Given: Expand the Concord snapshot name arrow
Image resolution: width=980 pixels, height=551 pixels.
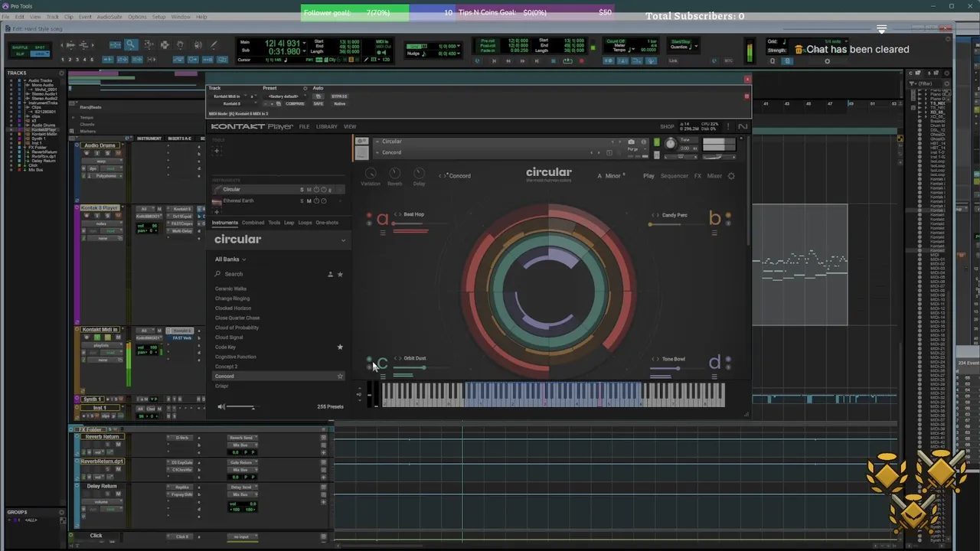Looking at the screenshot, I should 377,152.
